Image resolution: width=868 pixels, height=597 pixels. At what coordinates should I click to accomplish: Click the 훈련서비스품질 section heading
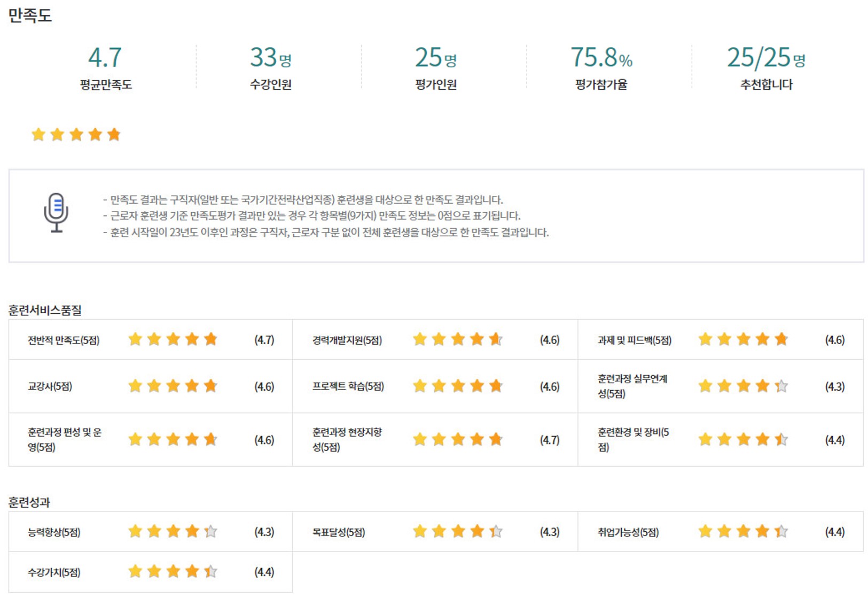pos(45,310)
